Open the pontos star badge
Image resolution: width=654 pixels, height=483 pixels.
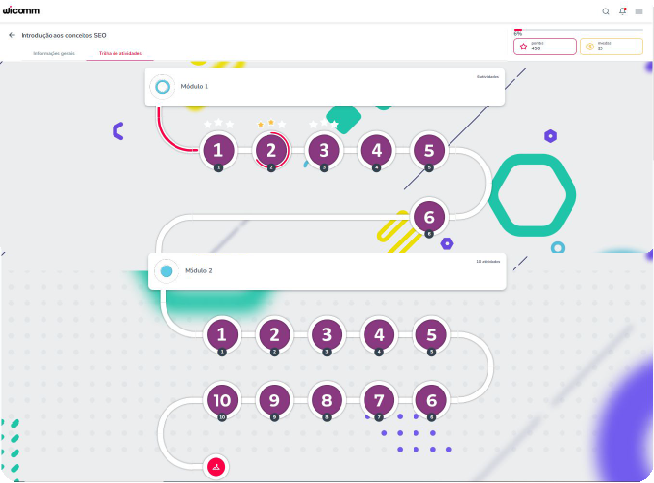545,46
